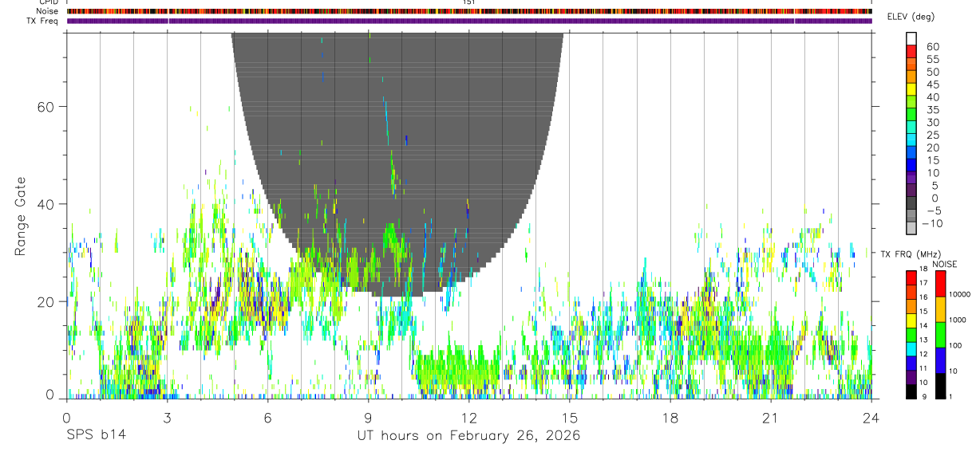Viewport: 980px width, 452px height.
Task: Click the purple TX Freq strip above the plot
Action: click(469, 21)
